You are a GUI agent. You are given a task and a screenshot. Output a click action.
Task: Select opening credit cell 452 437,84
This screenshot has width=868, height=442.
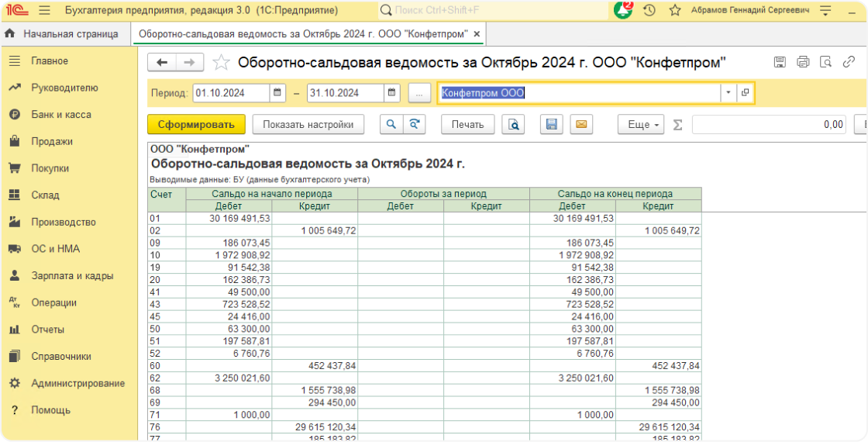[x=315, y=365]
